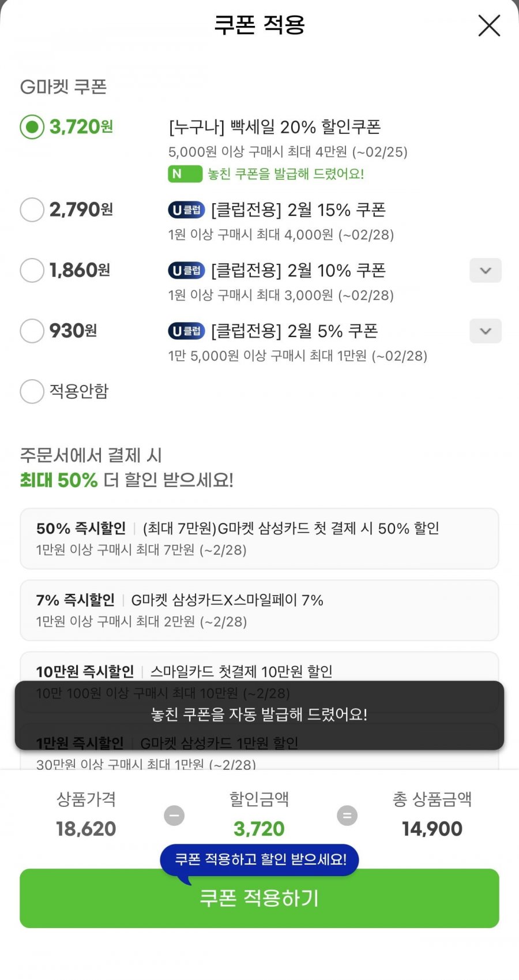Image resolution: width=519 pixels, height=980 pixels.
Task: Select the 적용안함 option
Action: (x=32, y=391)
